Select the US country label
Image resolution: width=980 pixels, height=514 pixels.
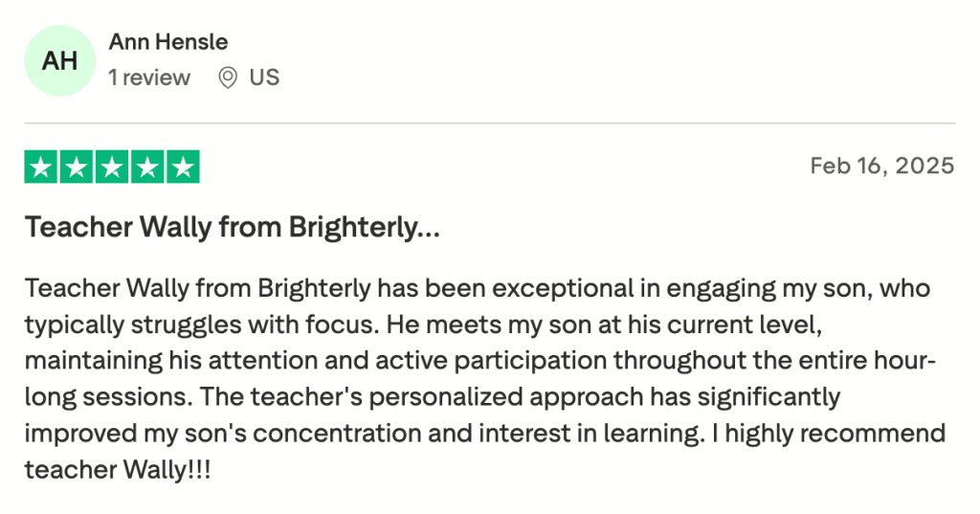(x=264, y=78)
